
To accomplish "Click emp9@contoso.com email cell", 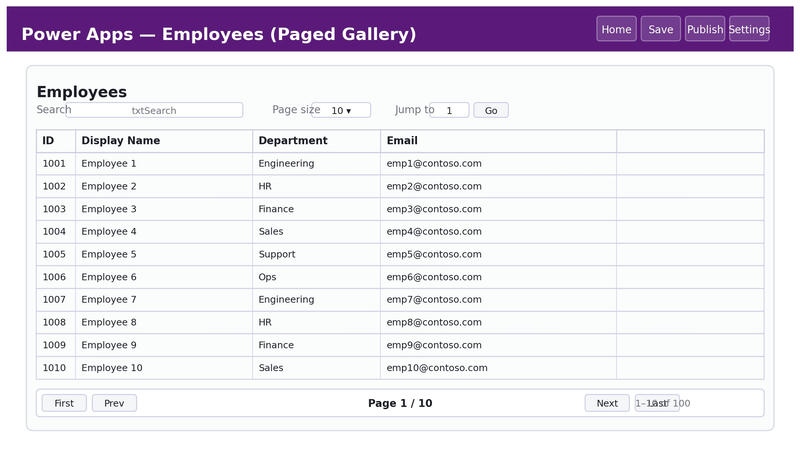I will click(x=498, y=345).
